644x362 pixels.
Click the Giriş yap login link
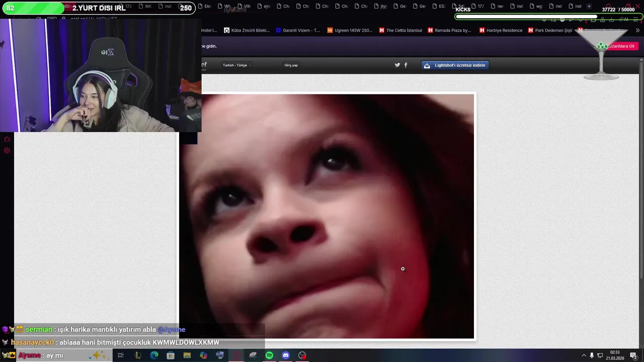291,65
